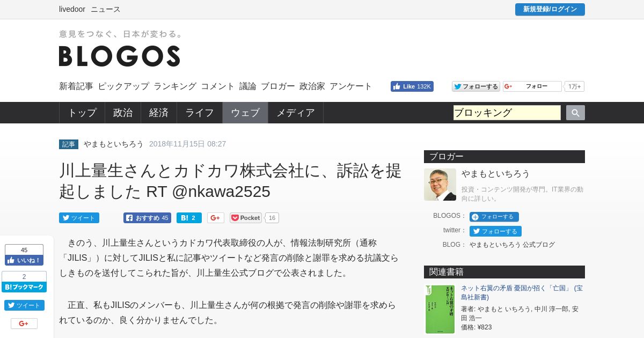Click the 新規登録/ログイン button

550,9
